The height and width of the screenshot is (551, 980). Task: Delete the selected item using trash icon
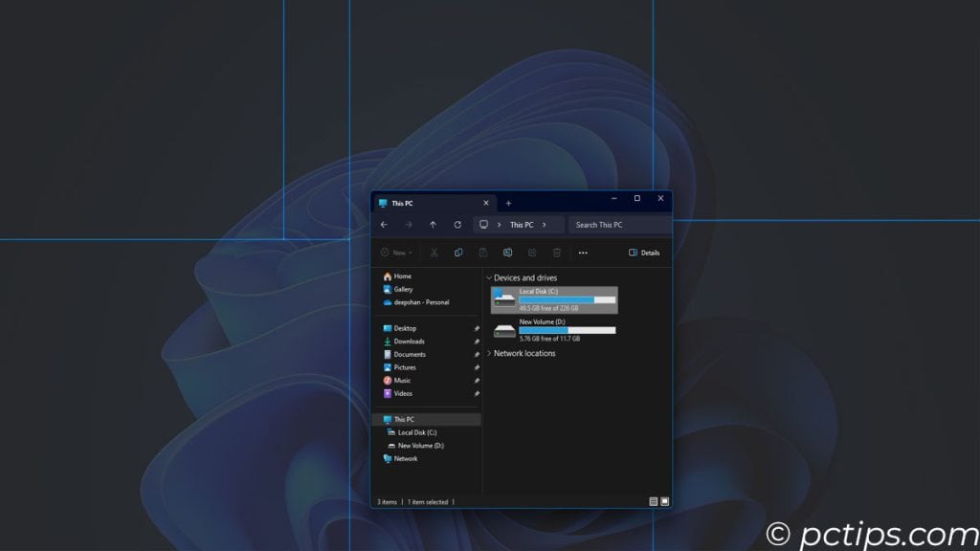(557, 253)
